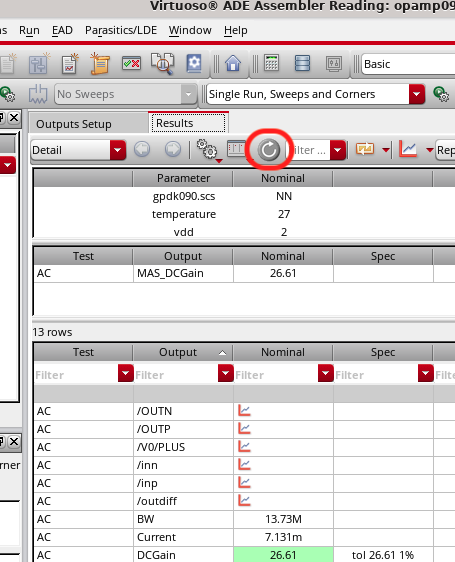Open the calculator icon
Viewport: 455px width, 562px height.
coord(271,63)
